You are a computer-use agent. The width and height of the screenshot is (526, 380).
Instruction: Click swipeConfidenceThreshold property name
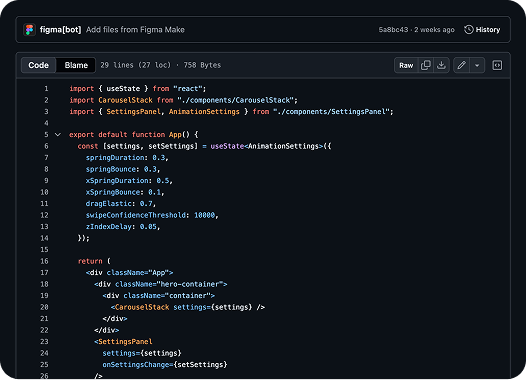click(x=136, y=215)
